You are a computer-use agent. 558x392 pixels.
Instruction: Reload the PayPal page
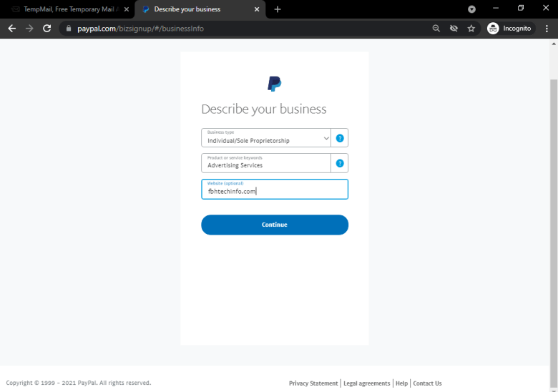47,29
